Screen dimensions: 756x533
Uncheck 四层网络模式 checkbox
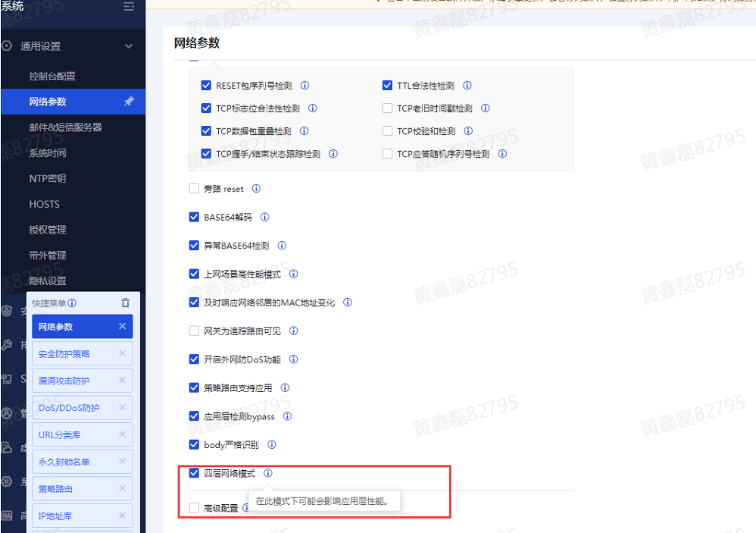194,473
